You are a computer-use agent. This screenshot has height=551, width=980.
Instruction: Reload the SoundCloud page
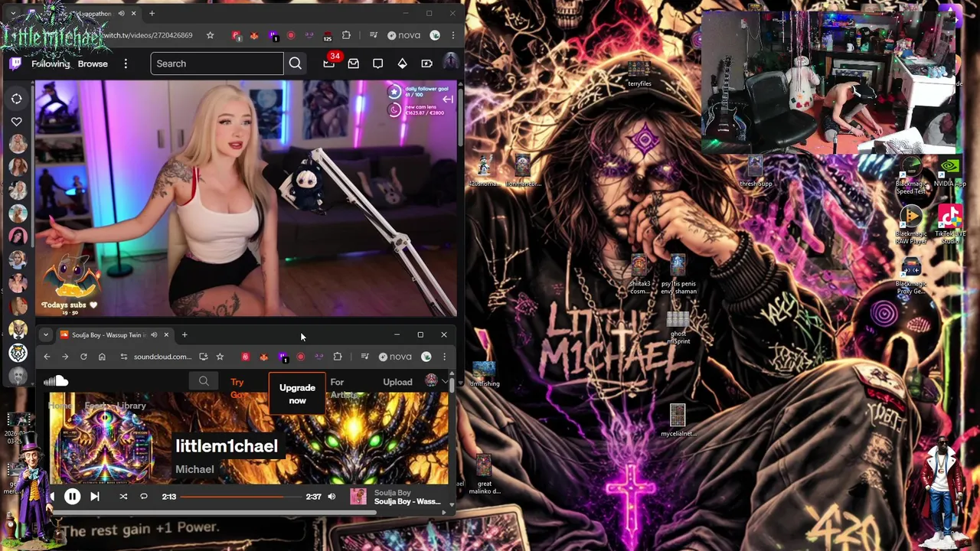[x=83, y=357]
